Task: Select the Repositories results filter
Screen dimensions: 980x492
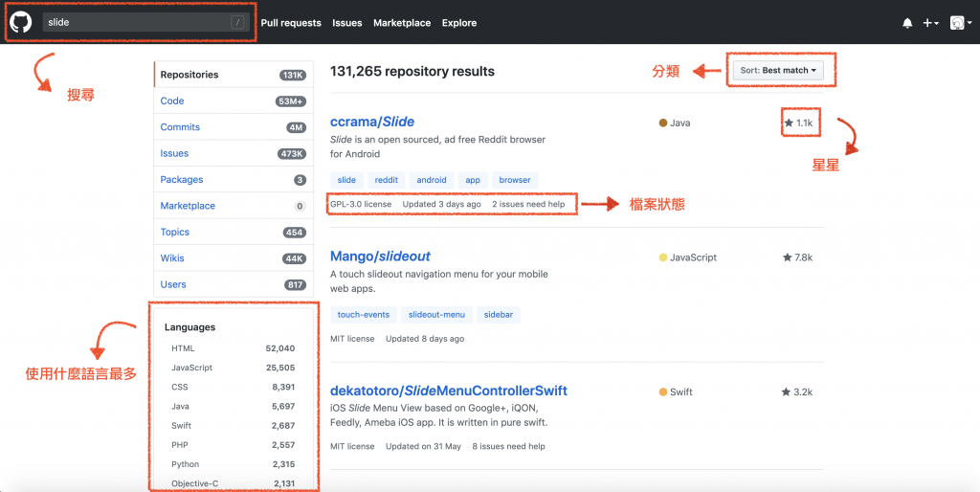Action: [234, 75]
